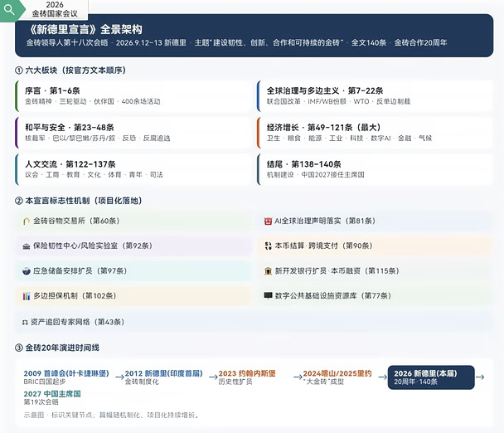This screenshot has height=433, width=504.
Task: Click the 历史性扩员 caption
Action: tap(235, 382)
